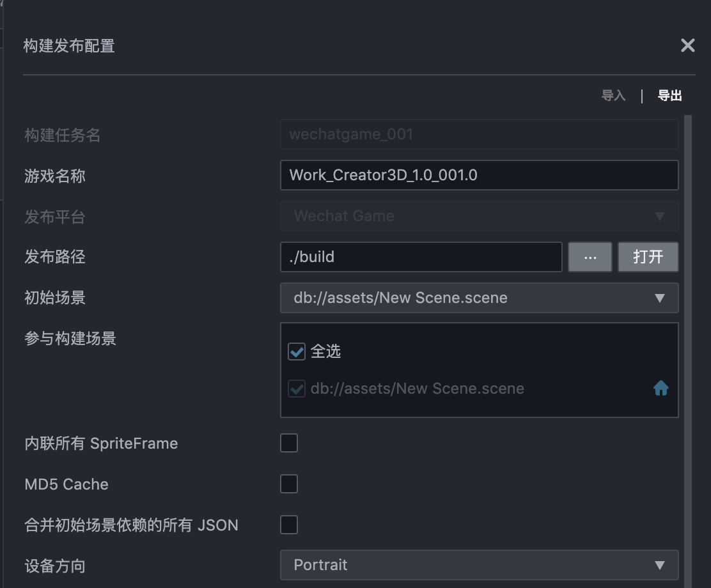Enable 合并初始场景依赖的所有 JSON checkbox
The image size is (711, 588).
tap(289, 525)
